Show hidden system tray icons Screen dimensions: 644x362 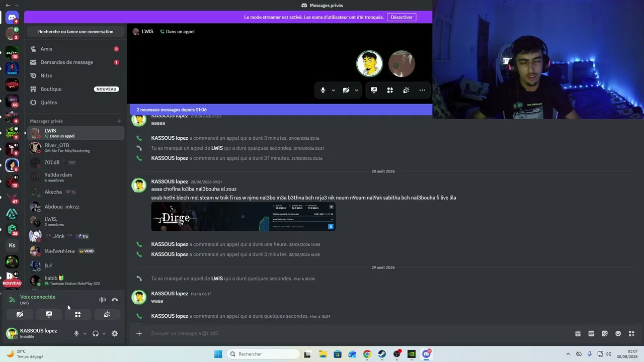point(568,354)
